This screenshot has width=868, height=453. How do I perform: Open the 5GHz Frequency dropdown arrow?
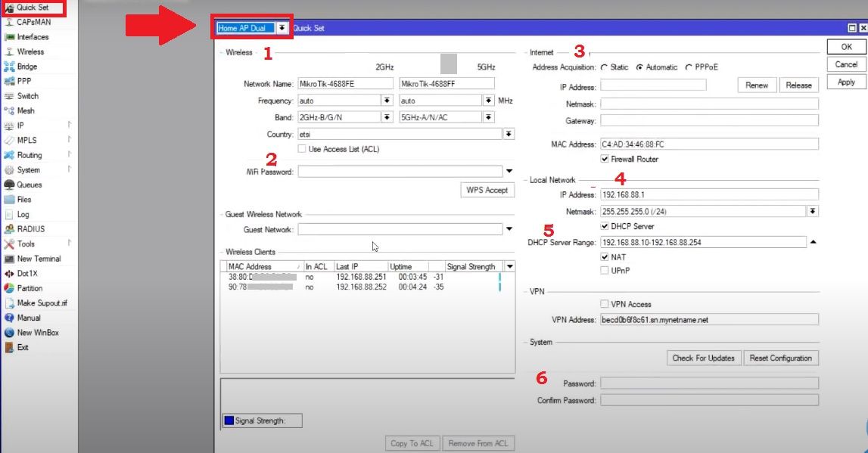[488, 101]
